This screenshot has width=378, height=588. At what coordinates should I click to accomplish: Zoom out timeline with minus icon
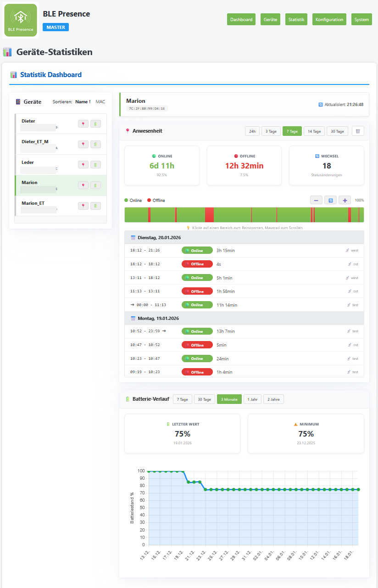[316, 200]
